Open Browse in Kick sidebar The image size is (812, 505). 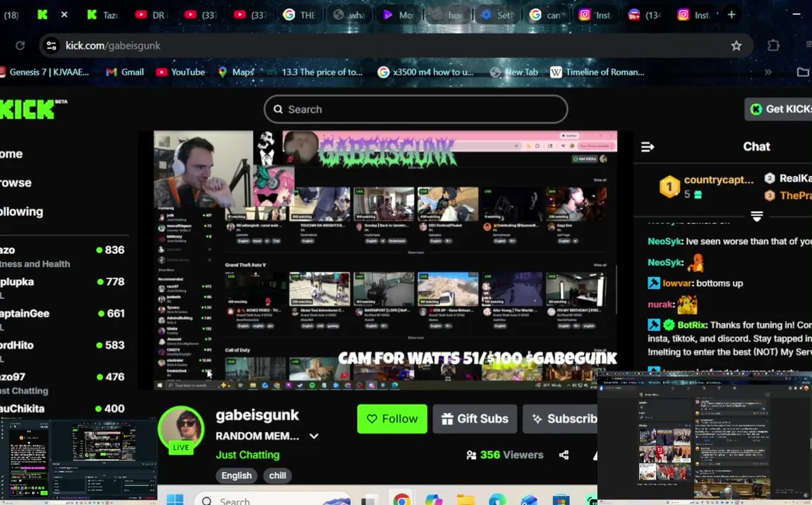pyautogui.click(x=15, y=182)
